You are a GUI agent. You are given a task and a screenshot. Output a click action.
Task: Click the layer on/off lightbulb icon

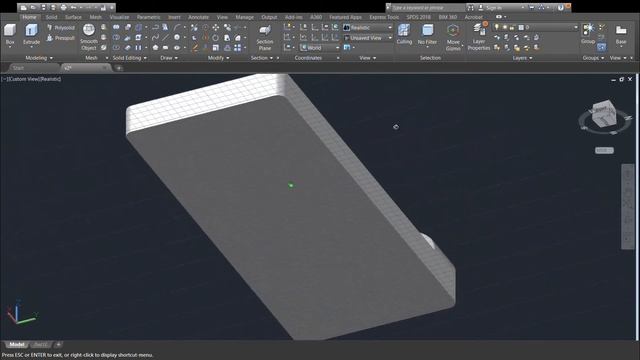click(x=497, y=27)
